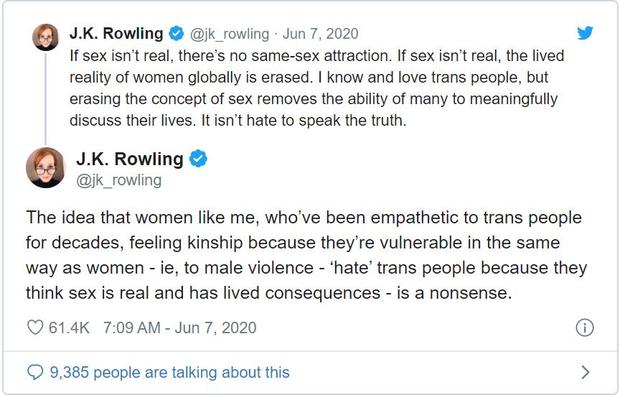Viewport: 620px width, 395px height.
Task: Click the Jun 7, 2020 date of the top tweet
Action: 320,34
